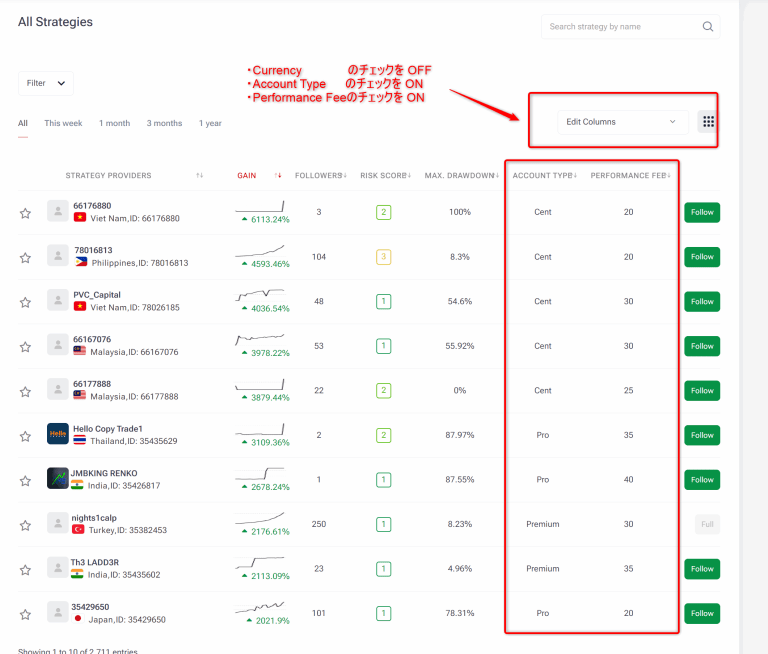
Task: Click the default avatar of 35429650
Action: tap(58, 612)
